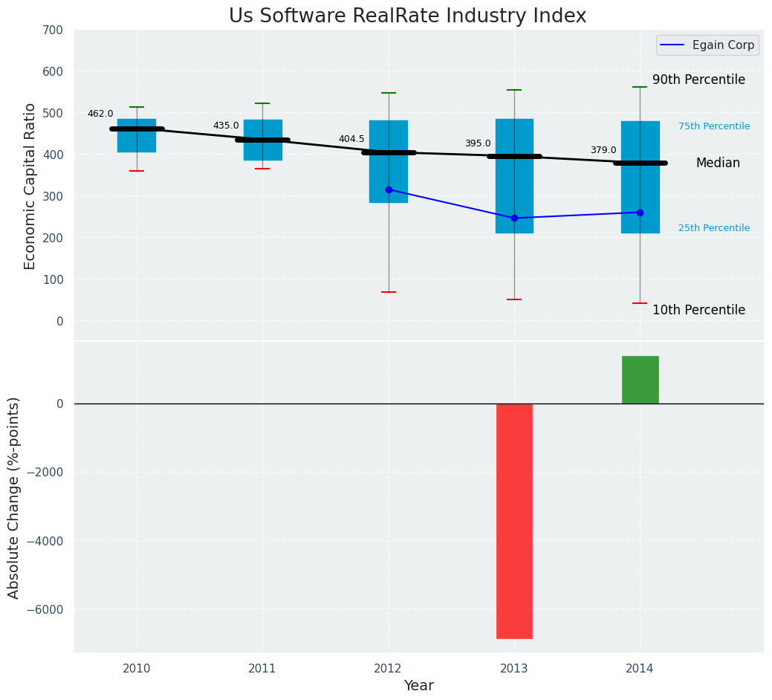Image resolution: width=772 pixels, height=700 pixels.
Task: Click the 2010 x-axis tick label
Action: [137, 669]
